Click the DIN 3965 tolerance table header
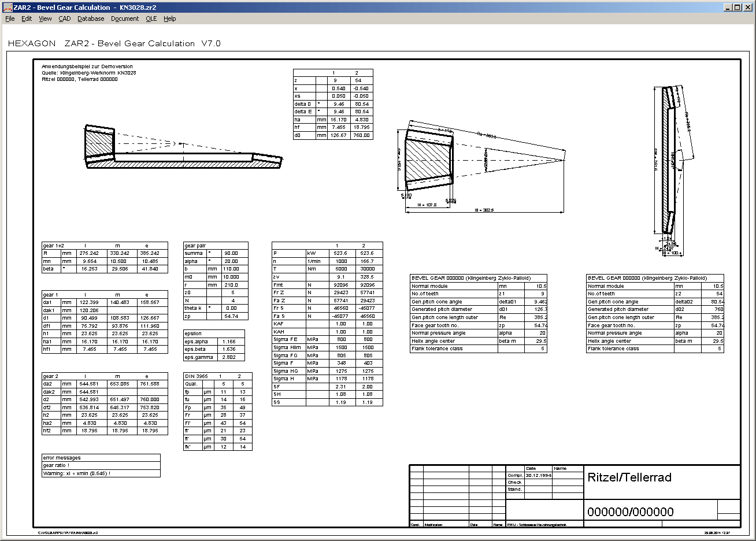This screenshot has height=541, width=756. tap(197, 376)
